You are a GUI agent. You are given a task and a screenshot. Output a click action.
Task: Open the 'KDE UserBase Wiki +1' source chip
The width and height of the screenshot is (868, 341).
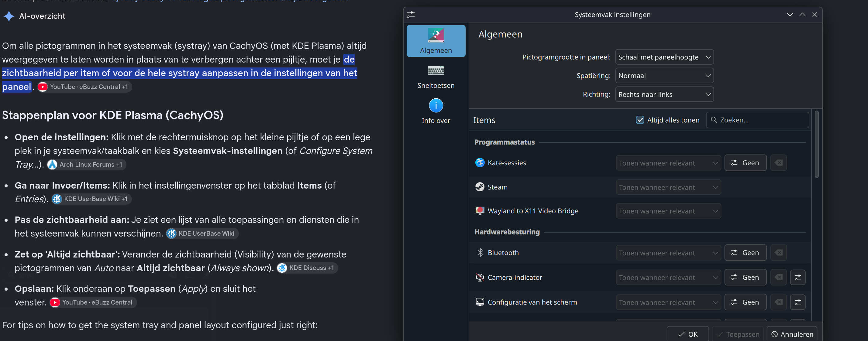91,199
